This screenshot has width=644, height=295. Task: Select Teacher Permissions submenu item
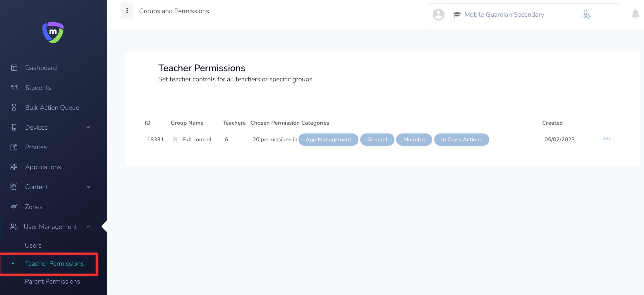coord(54,264)
